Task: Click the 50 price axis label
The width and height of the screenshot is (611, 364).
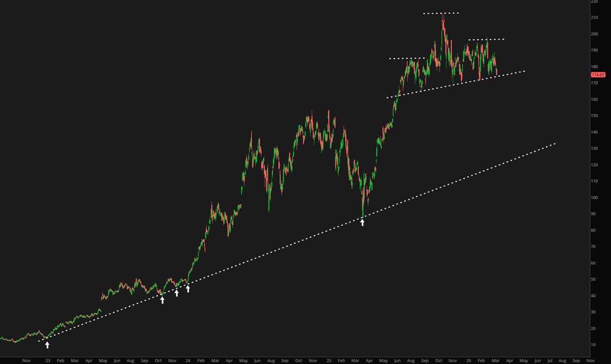Action: click(x=593, y=279)
